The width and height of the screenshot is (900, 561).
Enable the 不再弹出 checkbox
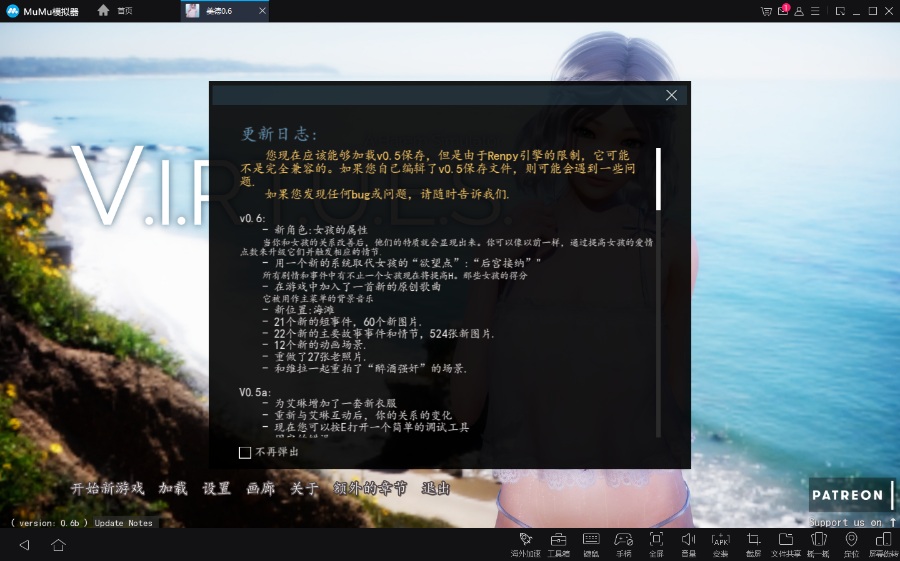point(245,452)
